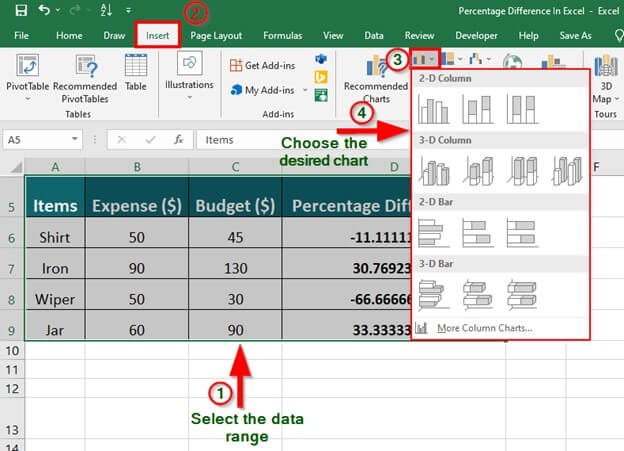The height and width of the screenshot is (451, 624).
Task: Pick the 2-D Clustered Bar chart
Action: click(433, 232)
